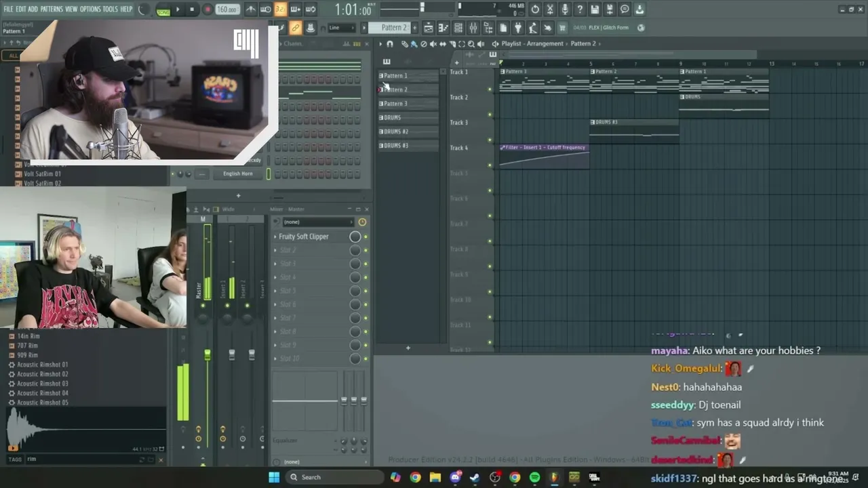The width and height of the screenshot is (868, 488).
Task: Toggle the Slot 2 enable LED
Action: pyautogui.click(x=366, y=250)
